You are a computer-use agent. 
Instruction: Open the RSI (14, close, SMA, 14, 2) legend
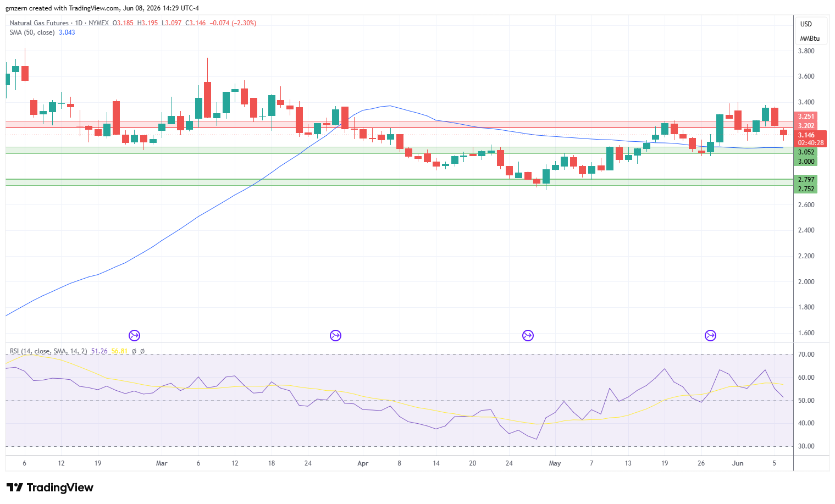(48, 351)
